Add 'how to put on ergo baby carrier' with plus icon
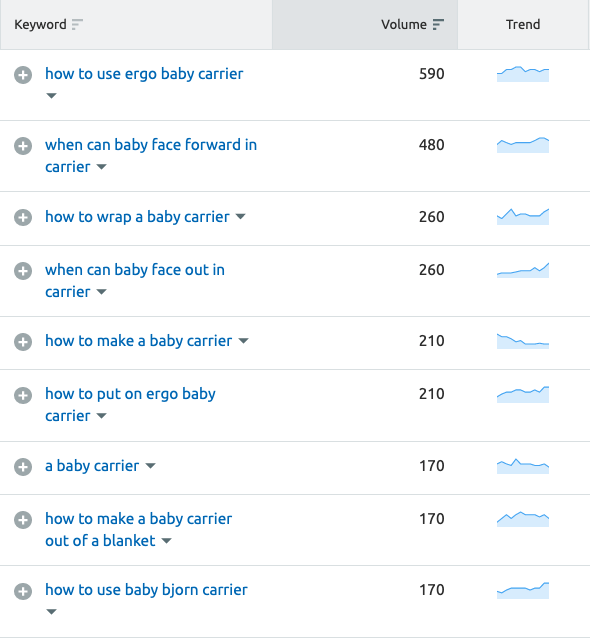 pyautogui.click(x=23, y=395)
